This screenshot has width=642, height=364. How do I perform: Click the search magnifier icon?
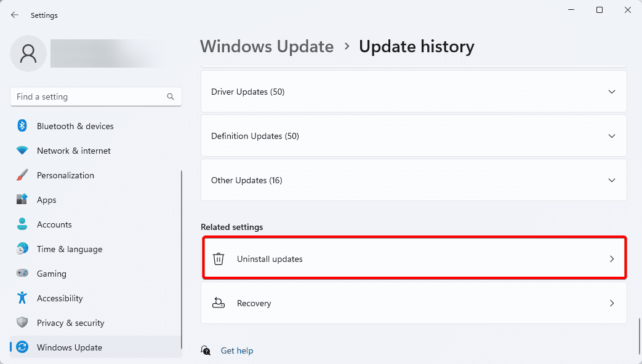click(x=171, y=97)
